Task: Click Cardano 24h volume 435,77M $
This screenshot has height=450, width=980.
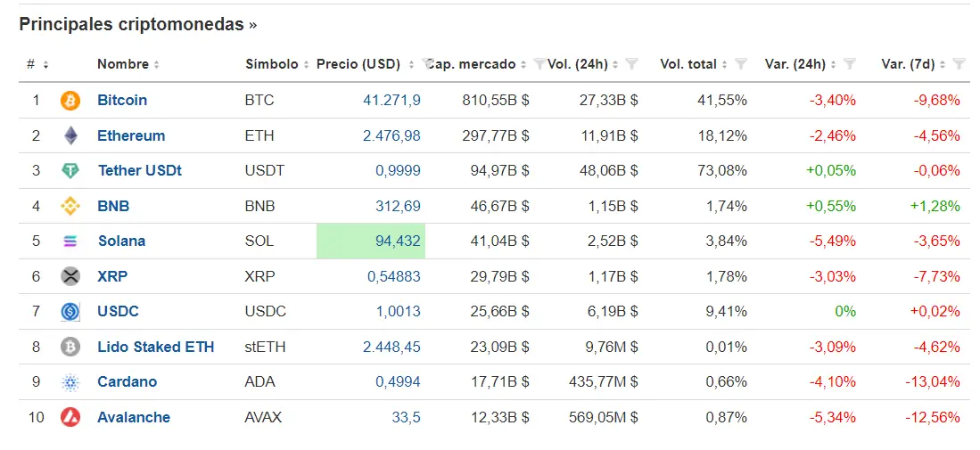Action: pos(603,381)
